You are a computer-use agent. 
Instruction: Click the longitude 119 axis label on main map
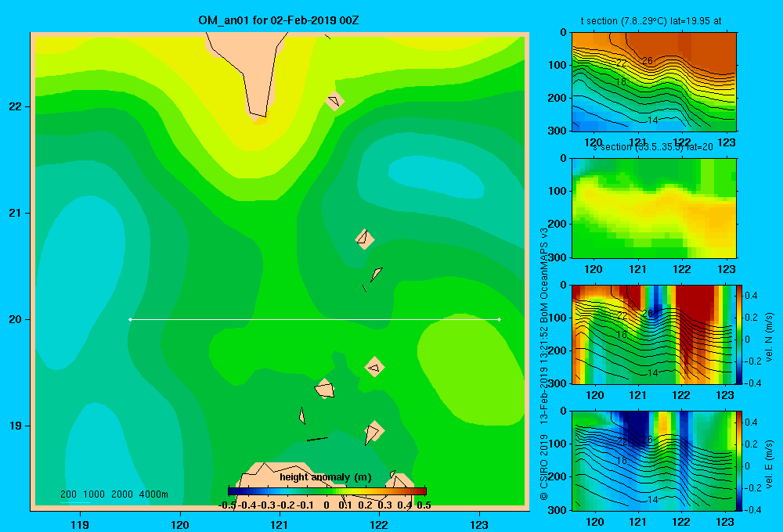tap(80, 524)
